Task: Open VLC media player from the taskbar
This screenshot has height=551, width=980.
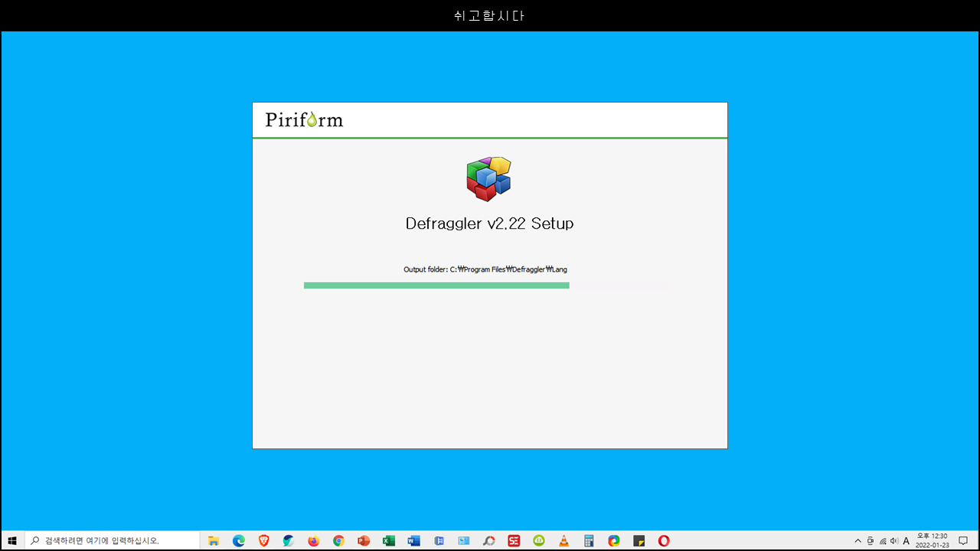Action: click(563, 540)
